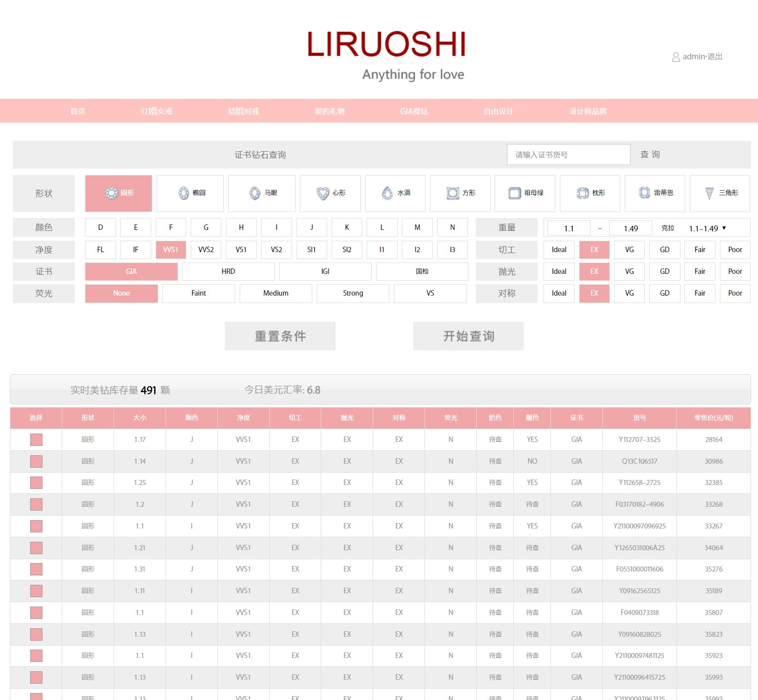Open the GIA裸钻 navigation menu
758x700 pixels.
414,111
